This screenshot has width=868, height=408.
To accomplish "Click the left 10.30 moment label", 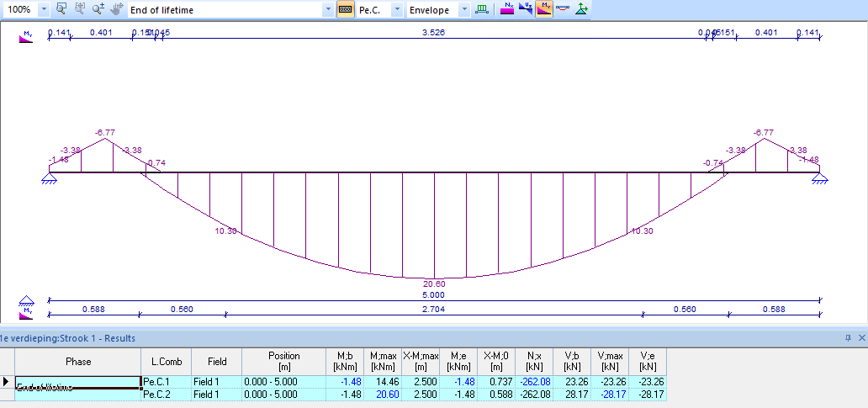I will (226, 230).
